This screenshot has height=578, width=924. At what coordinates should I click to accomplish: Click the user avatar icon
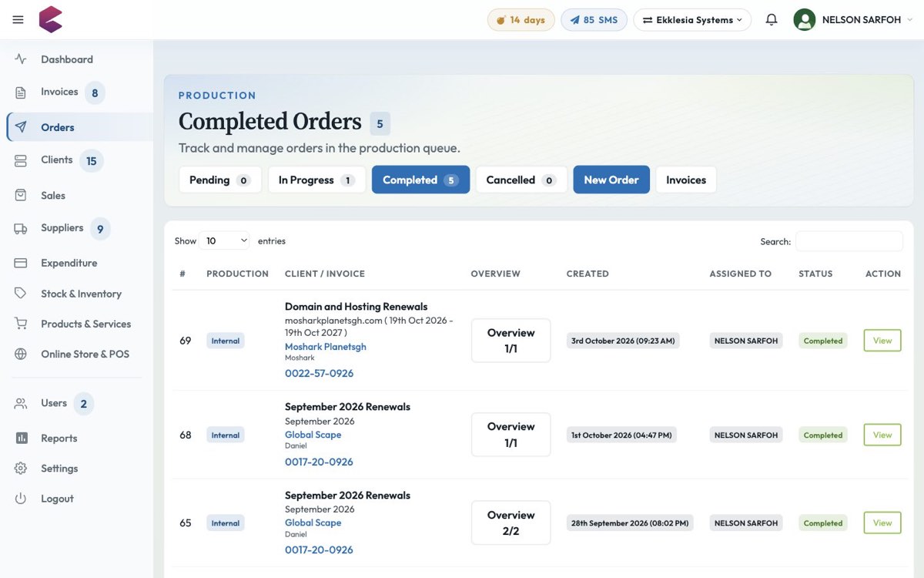tap(805, 20)
